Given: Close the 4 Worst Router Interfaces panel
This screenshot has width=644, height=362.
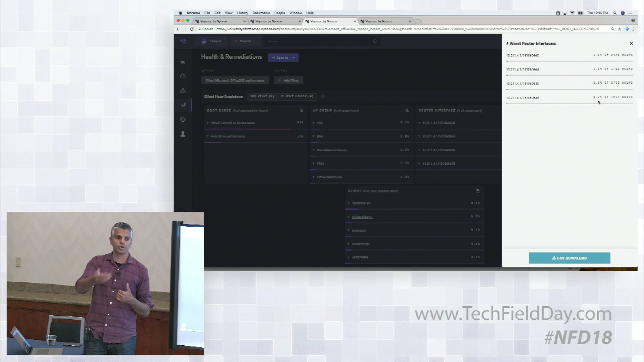Looking at the screenshot, I should tap(631, 43).
